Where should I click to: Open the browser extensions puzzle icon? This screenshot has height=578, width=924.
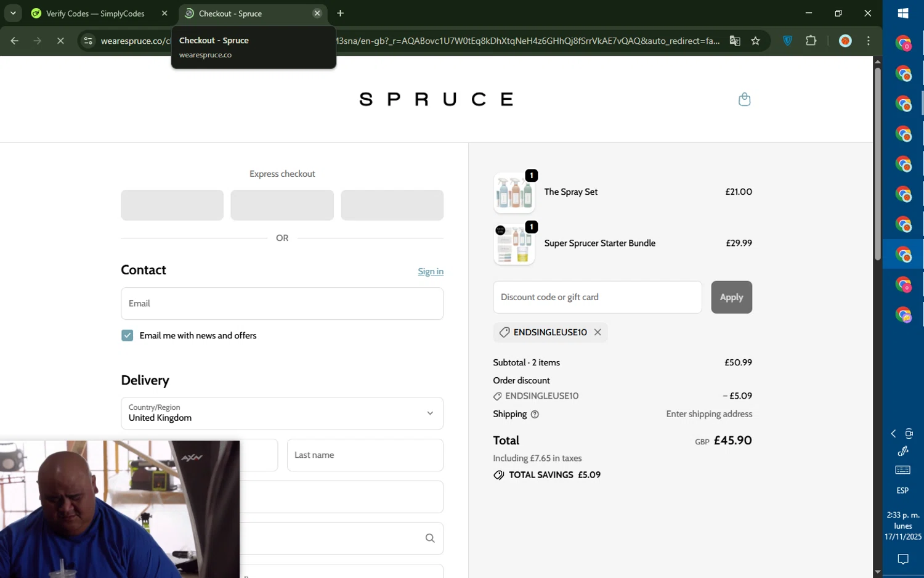tap(811, 41)
